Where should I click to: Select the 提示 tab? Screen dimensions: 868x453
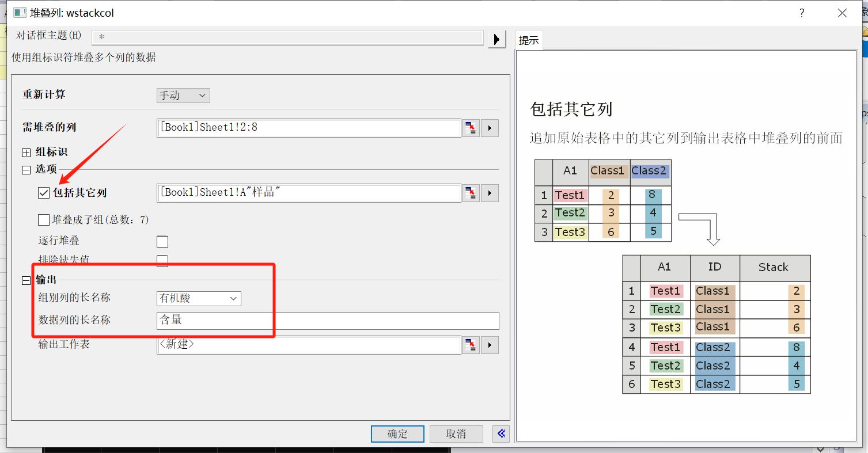529,40
